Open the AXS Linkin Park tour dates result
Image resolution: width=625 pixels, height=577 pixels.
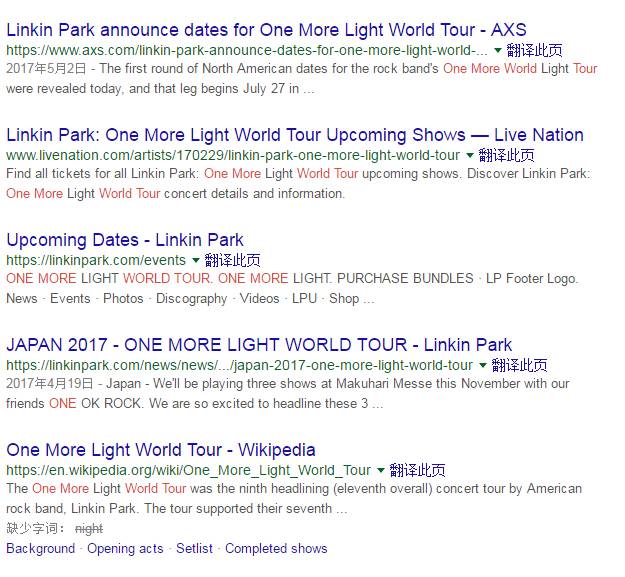pyautogui.click(x=266, y=30)
